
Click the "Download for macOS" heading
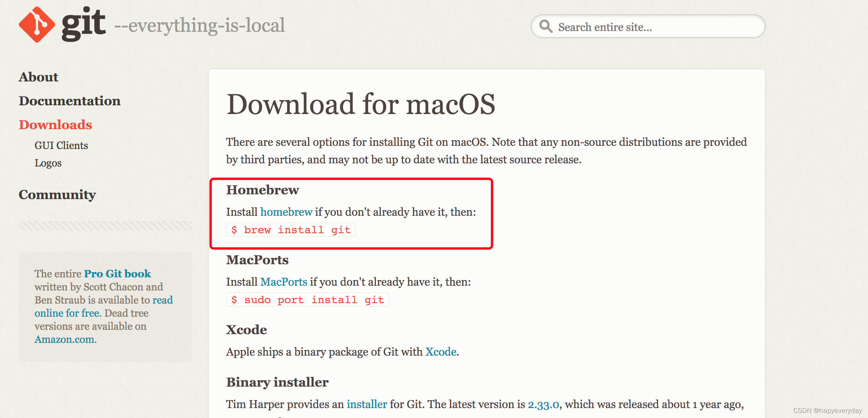pyautogui.click(x=361, y=104)
